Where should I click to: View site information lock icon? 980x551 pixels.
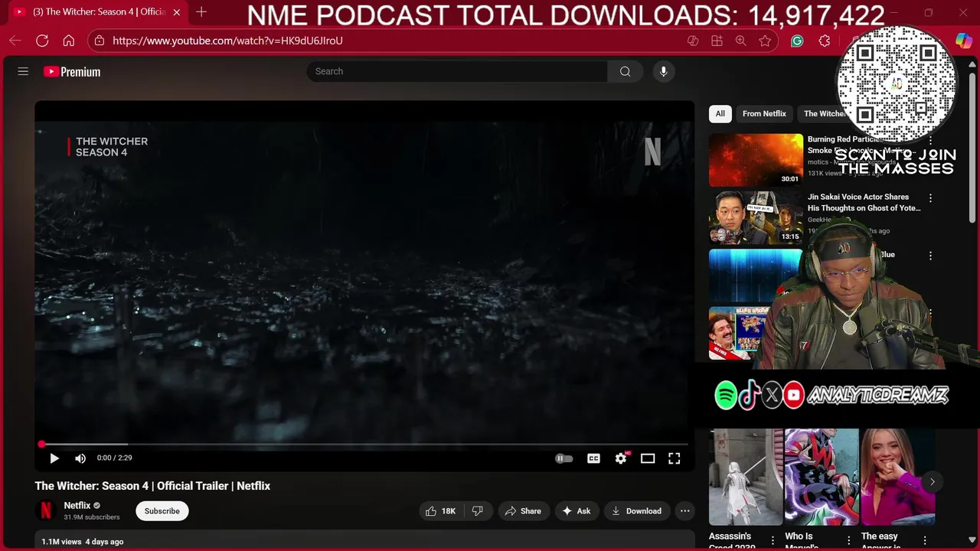point(100,41)
